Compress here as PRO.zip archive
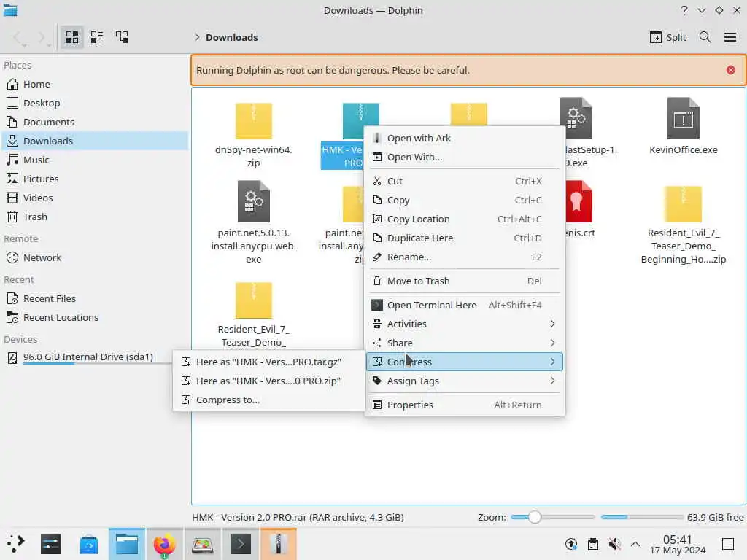The width and height of the screenshot is (747, 560). pos(268,381)
